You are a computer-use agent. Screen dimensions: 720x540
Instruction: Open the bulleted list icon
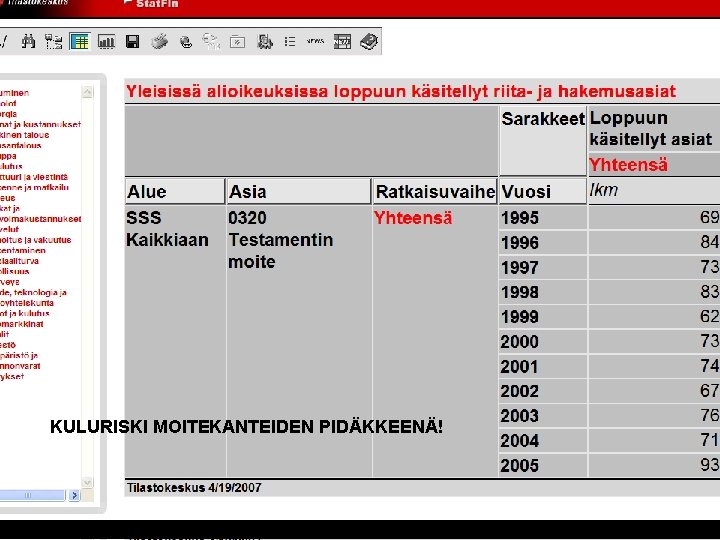pyautogui.click(x=290, y=42)
